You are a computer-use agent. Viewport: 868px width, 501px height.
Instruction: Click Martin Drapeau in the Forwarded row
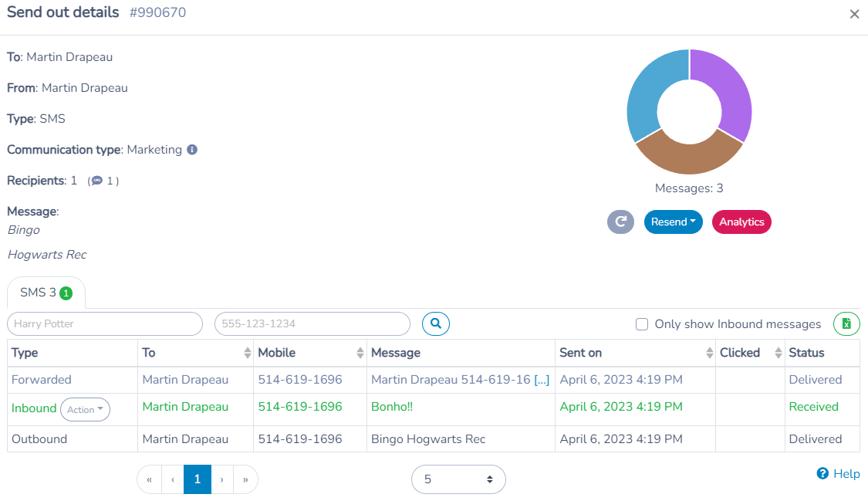[x=185, y=380]
